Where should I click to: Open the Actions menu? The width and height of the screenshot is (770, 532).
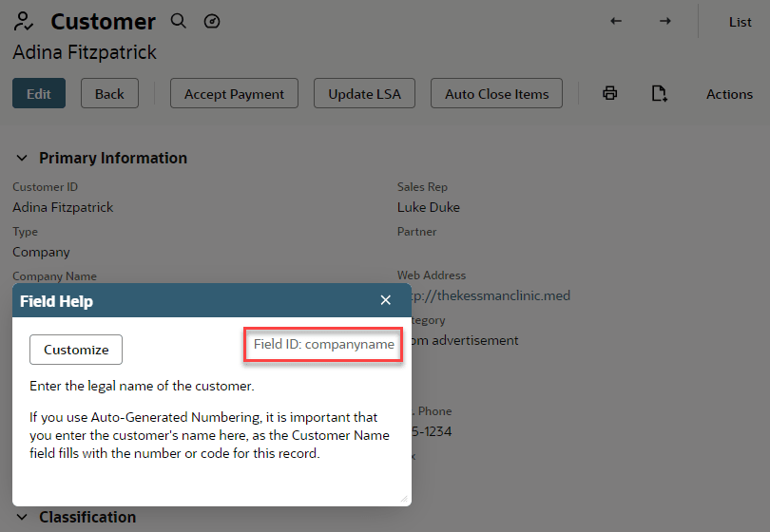729,94
